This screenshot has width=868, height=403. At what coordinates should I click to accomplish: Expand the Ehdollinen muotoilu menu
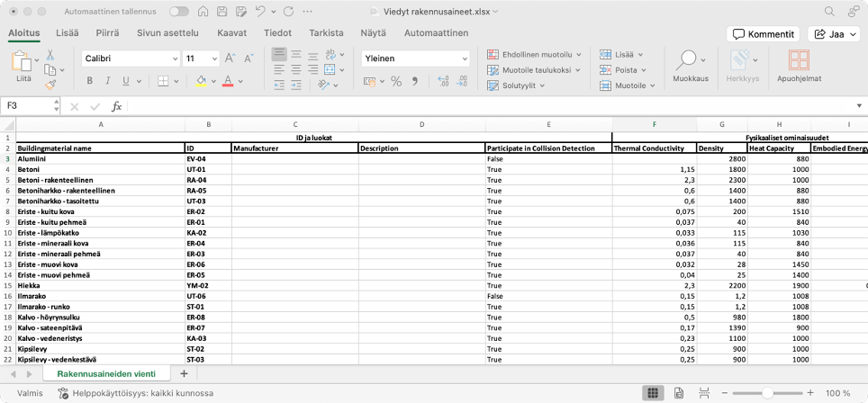[x=534, y=54]
